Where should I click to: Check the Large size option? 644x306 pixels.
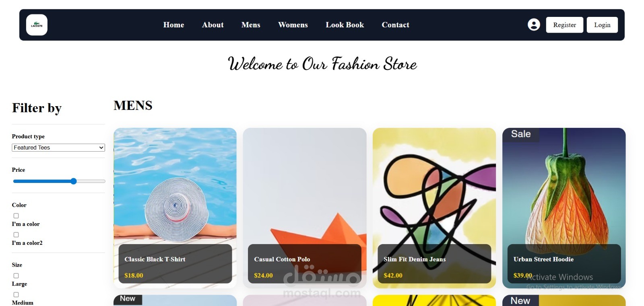point(16,276)
